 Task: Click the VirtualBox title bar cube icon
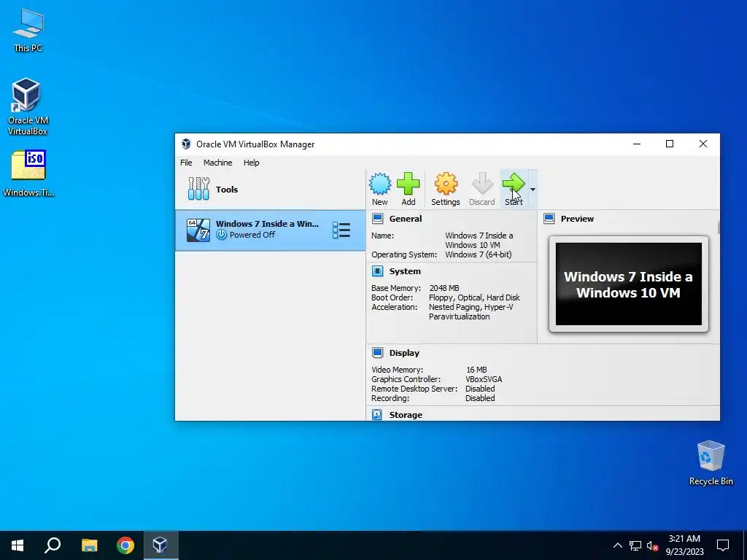pos(186,144)
